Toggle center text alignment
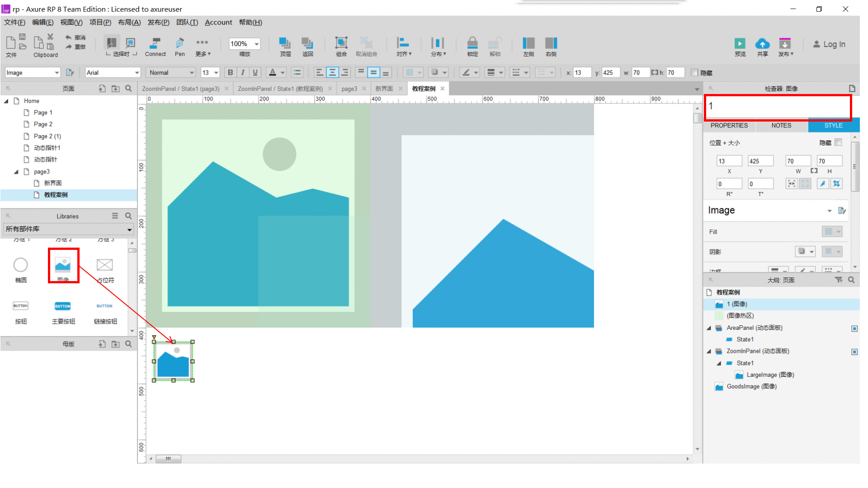Screen dimensions: 868x488 [332, 72]
